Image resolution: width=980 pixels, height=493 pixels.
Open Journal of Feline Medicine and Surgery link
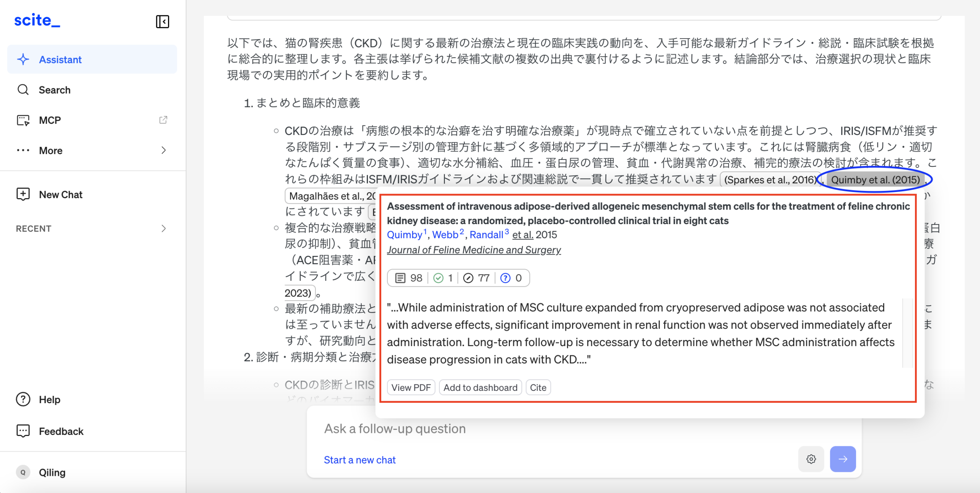474,250
